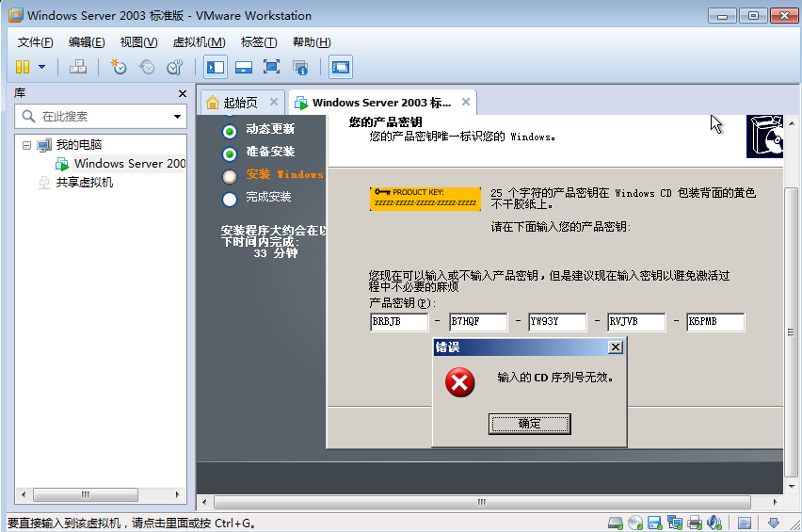Click the printer status bar icon
This screenshot has width=802, height=532.
pyautogui.click(x=695, y=523)
